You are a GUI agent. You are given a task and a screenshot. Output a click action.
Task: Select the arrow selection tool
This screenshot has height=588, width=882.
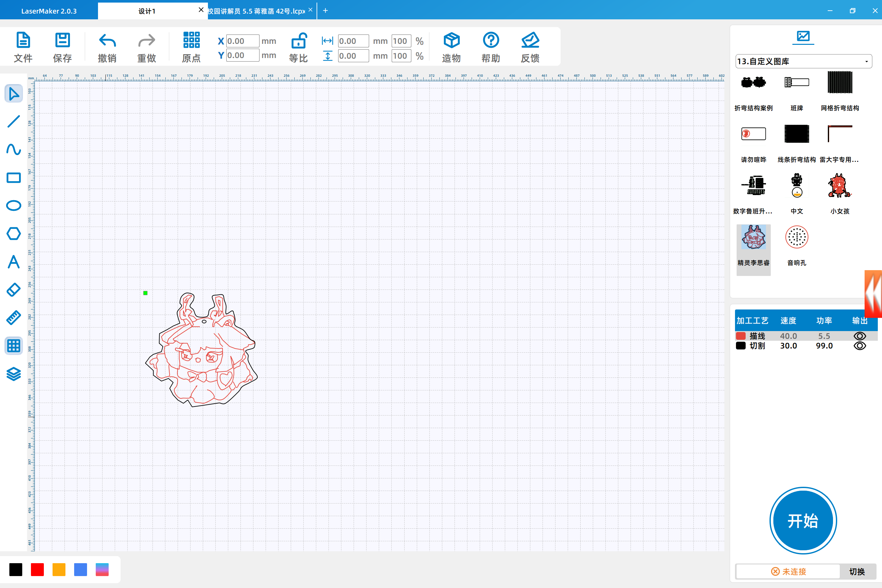pyautogui.click(x=14, y=93)
